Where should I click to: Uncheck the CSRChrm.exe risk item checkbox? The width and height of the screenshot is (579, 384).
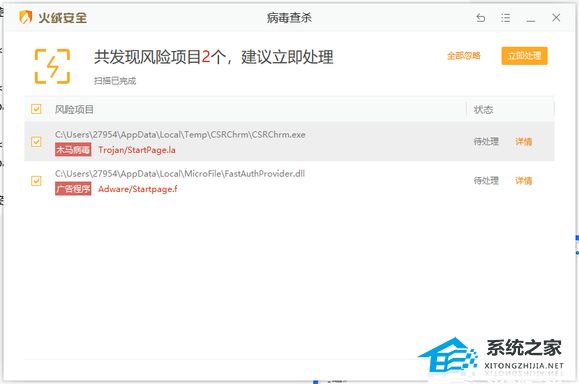(36, 142)
